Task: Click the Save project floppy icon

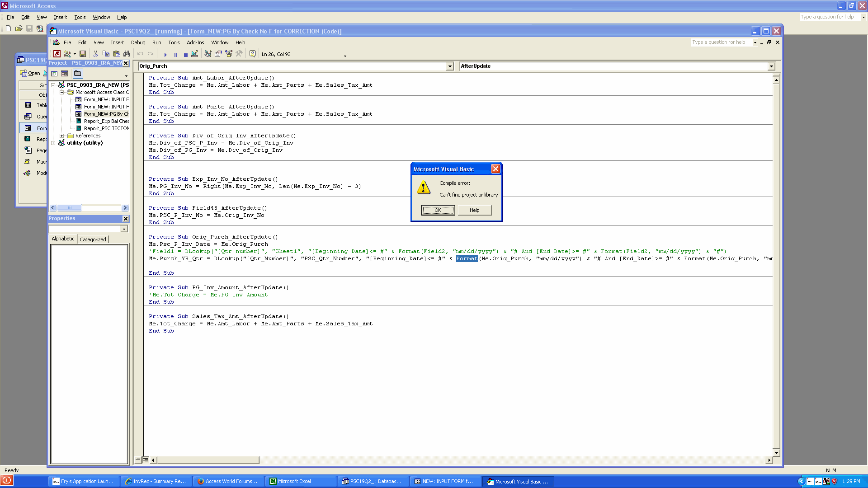Action: point(83,54)
